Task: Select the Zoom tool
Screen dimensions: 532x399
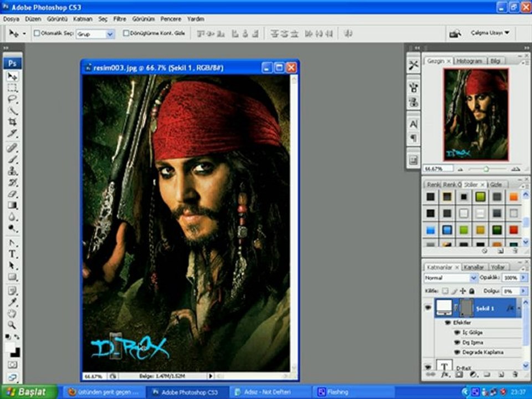Action: coord(13,325)
